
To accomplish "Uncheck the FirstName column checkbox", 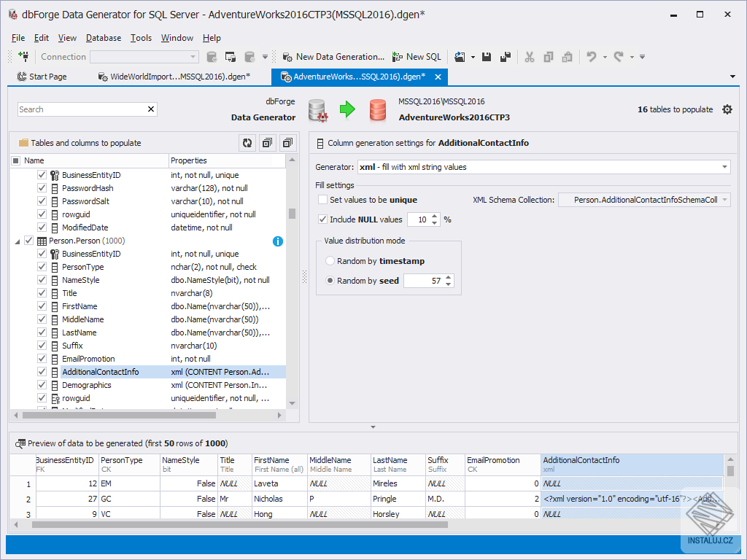I will [x=42, y=306].
